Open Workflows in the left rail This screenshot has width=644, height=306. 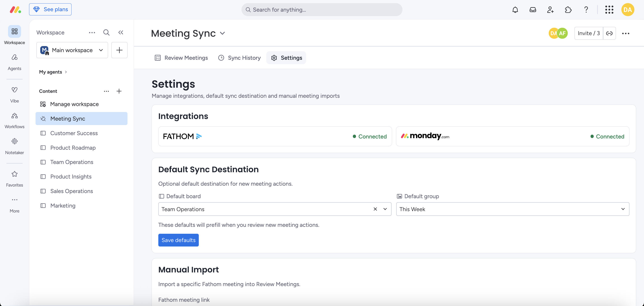(15, 120)
